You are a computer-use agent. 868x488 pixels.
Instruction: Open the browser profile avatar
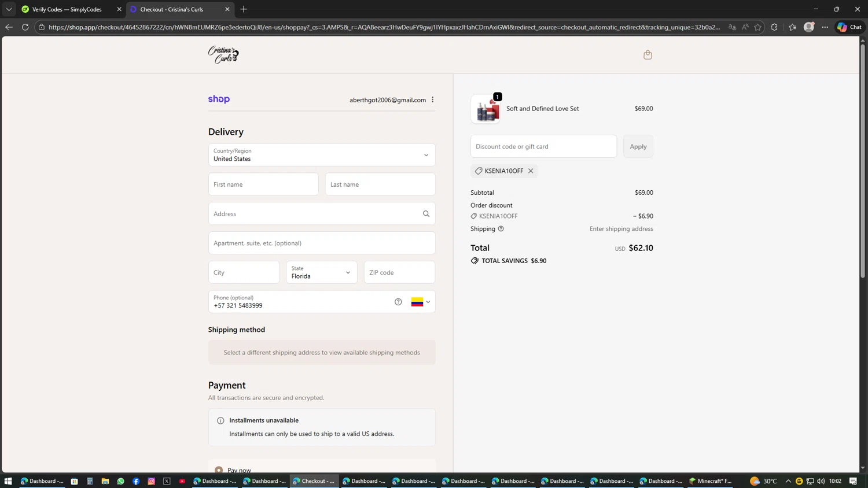[809, 27]
